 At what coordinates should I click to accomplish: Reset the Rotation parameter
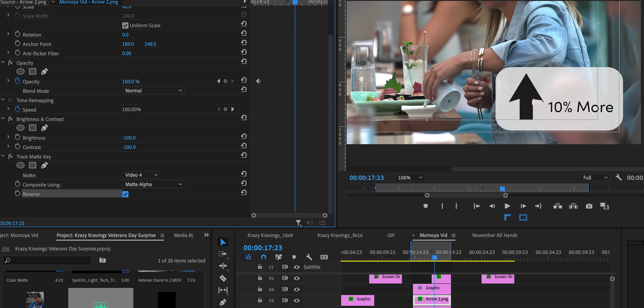pos(244,33)
